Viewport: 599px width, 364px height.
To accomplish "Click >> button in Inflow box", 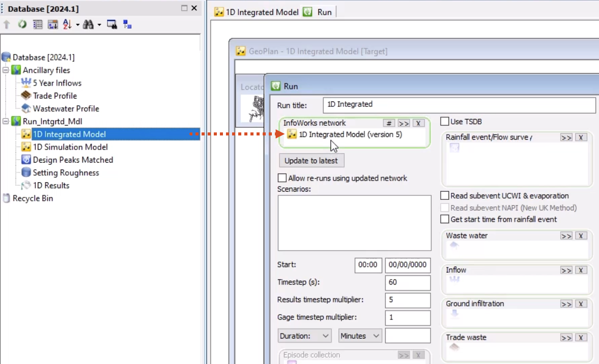I will pos(566,270).
